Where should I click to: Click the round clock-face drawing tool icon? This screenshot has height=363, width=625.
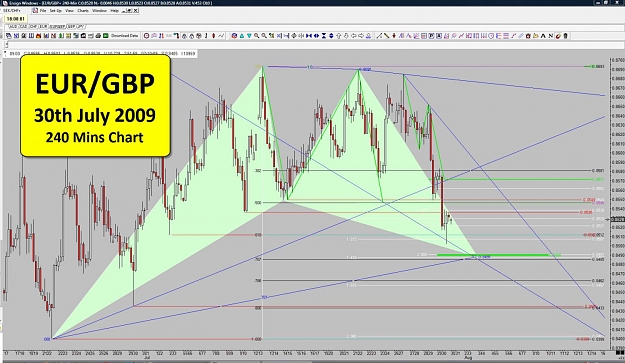tap(491, 36)
